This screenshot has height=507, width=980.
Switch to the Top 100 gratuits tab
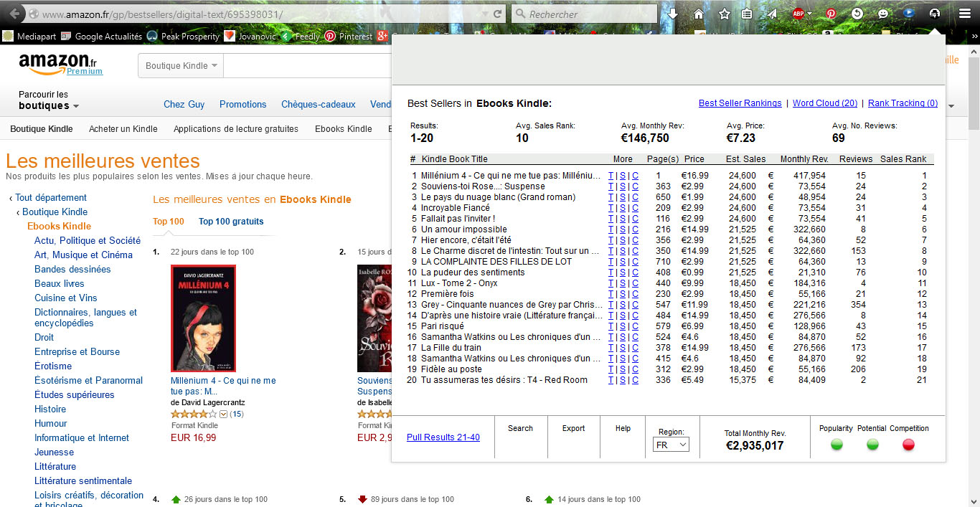[231, 222]
